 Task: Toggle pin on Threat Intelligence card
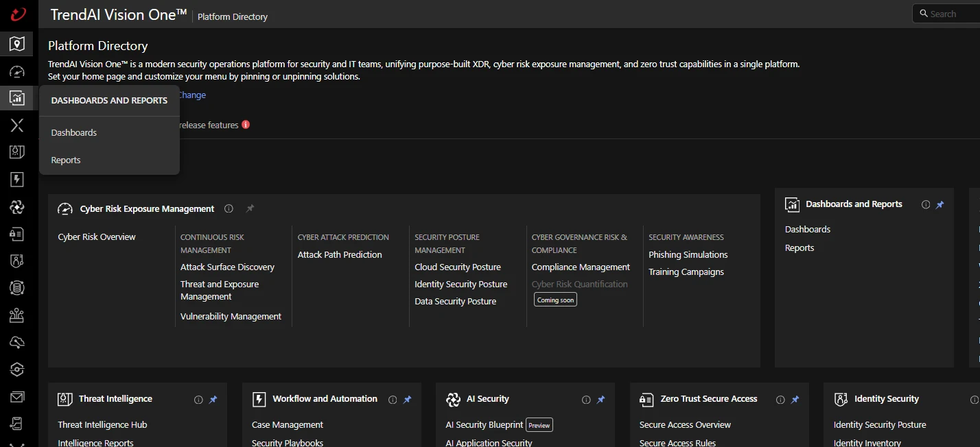pyautogui.click(x=213, y=400)
